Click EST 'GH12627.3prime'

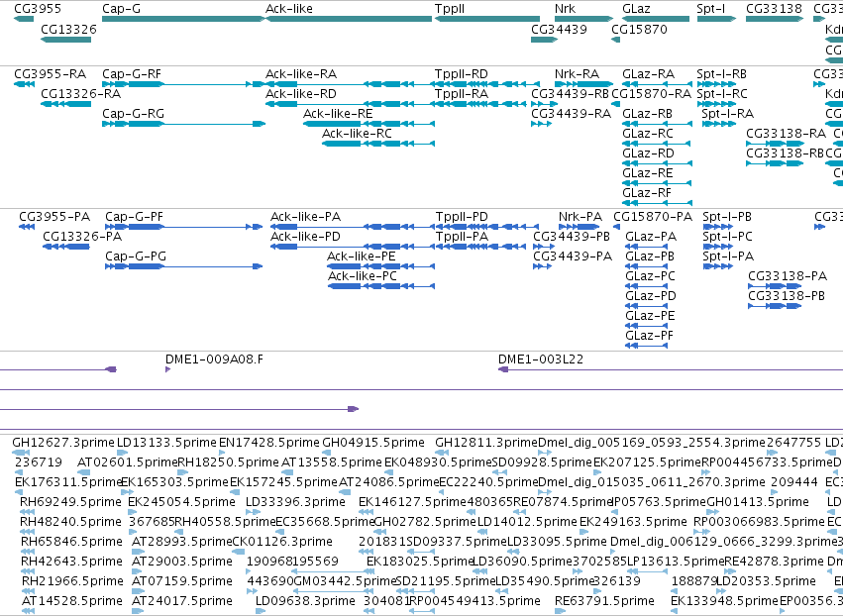(63, 443)
